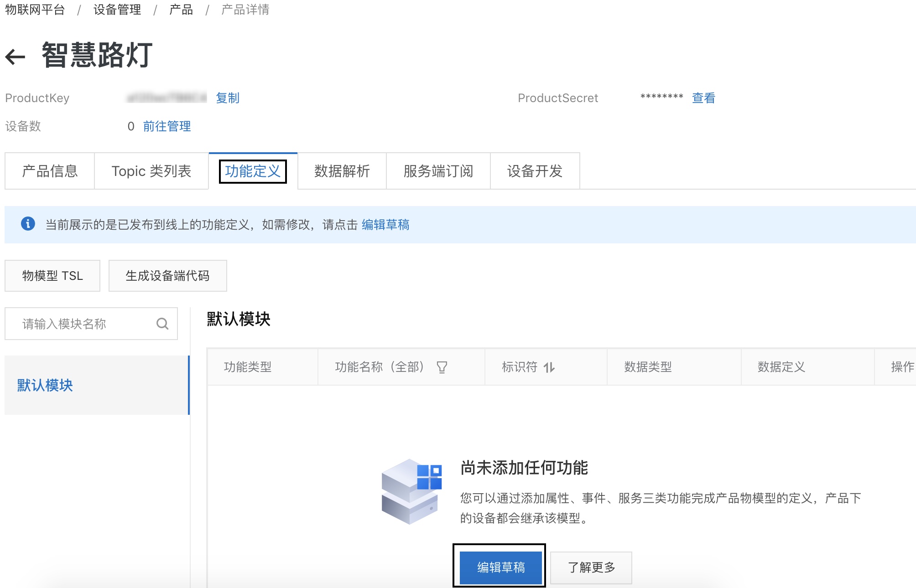Switch to the 数据解析 tab
The width and height of the screenshot is (916, 588).
tap(342, 171)
